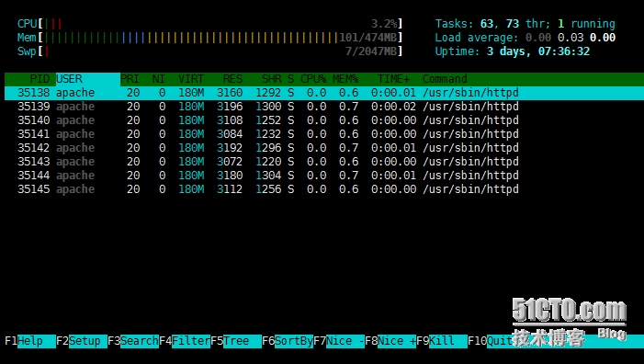The image size is (644, 364).
Task: Sort by the RES column header
Action: click(x=232, y=79)
